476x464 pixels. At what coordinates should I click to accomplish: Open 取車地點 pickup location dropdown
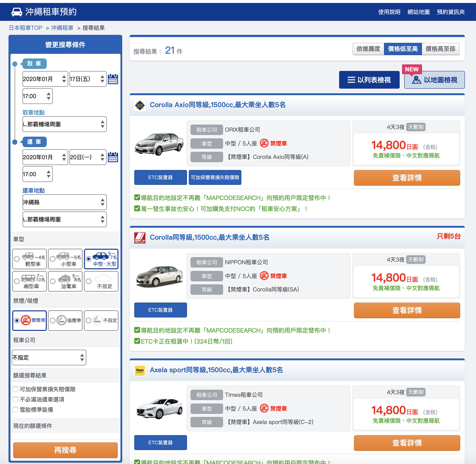coord(64,124)
